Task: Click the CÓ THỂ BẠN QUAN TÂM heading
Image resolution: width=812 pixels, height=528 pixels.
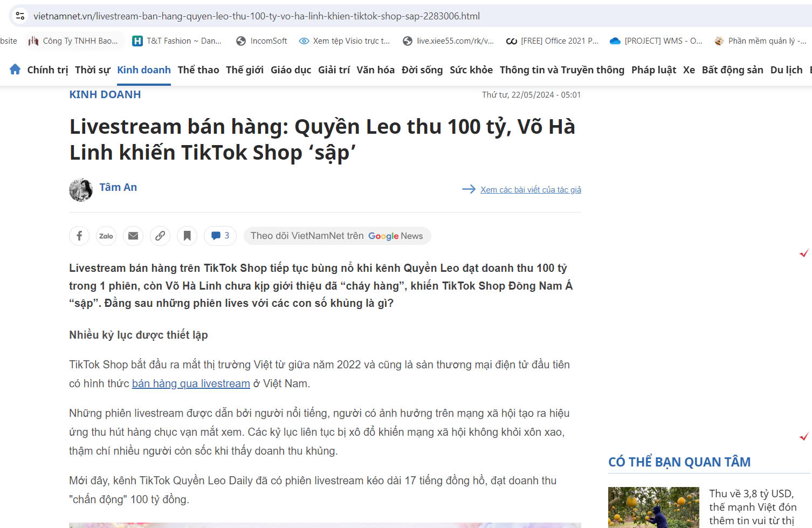Action: [679, 462]
